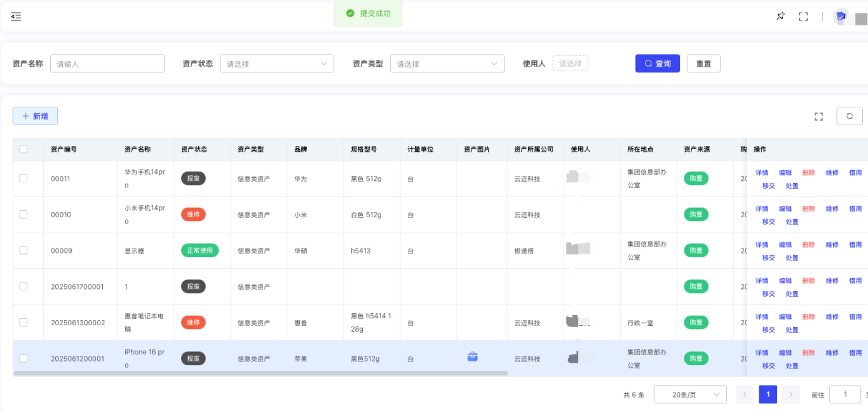The width and height of the screenshot is (868, 411).
Task: Tick the checkbox for asset 2025061200001
Action: click(x=24, y=358)
